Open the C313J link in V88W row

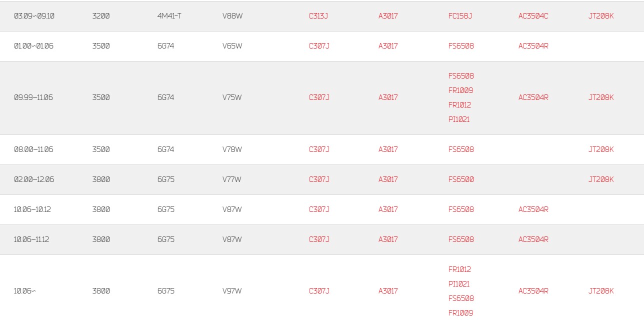(318, 16)
